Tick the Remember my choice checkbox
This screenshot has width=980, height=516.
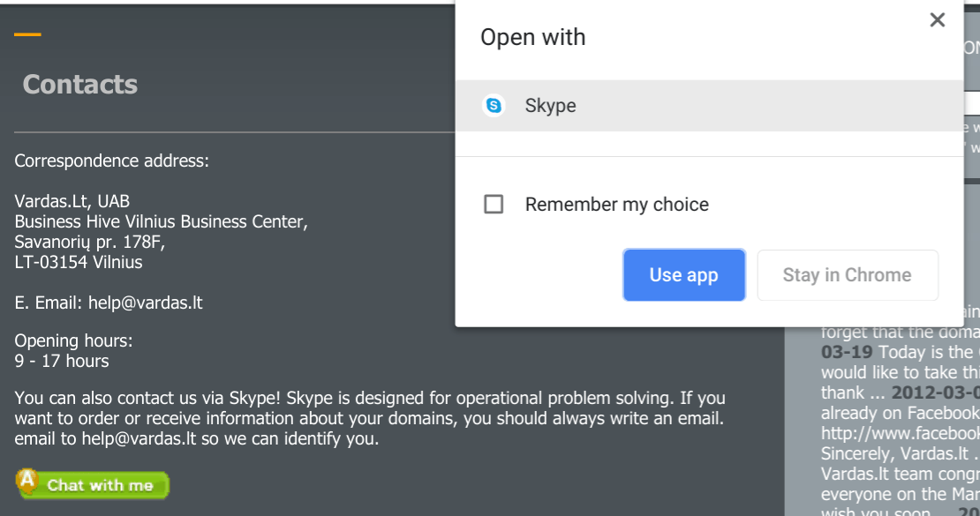(x=494, y=205)
